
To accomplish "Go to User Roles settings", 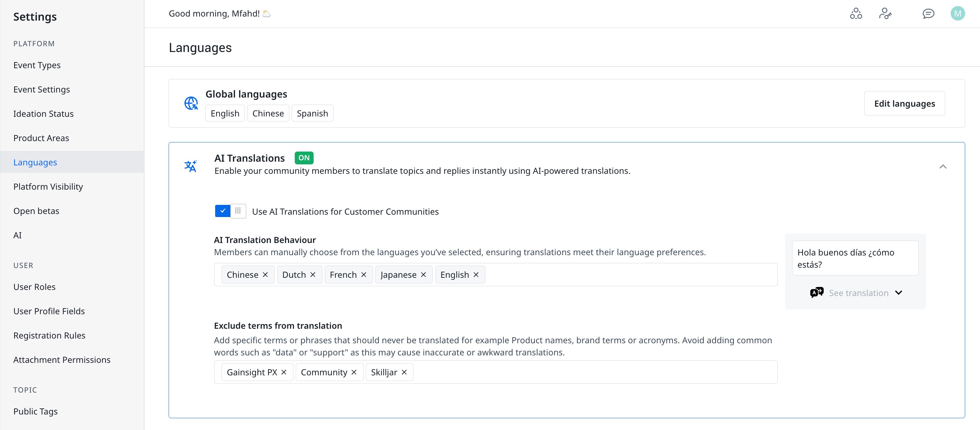I will click(x=34, y=287).
